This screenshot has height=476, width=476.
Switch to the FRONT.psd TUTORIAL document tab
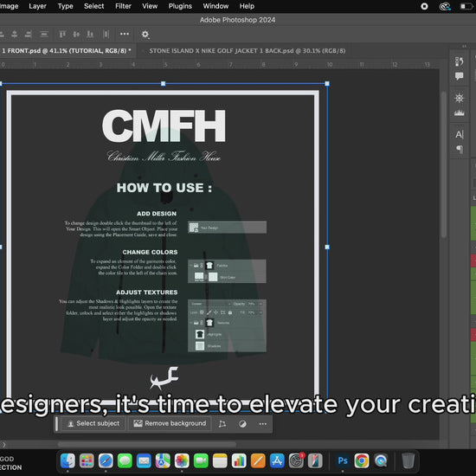tap(66, 51)
